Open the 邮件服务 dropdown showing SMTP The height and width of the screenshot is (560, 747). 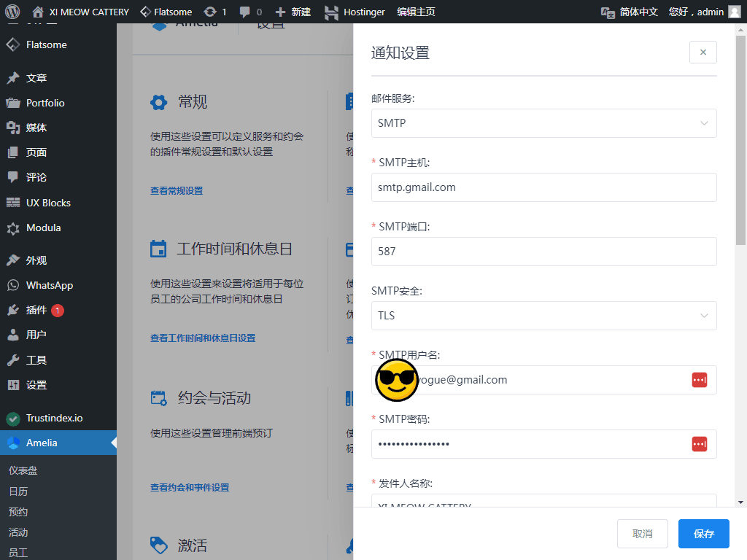pos(543,123)
